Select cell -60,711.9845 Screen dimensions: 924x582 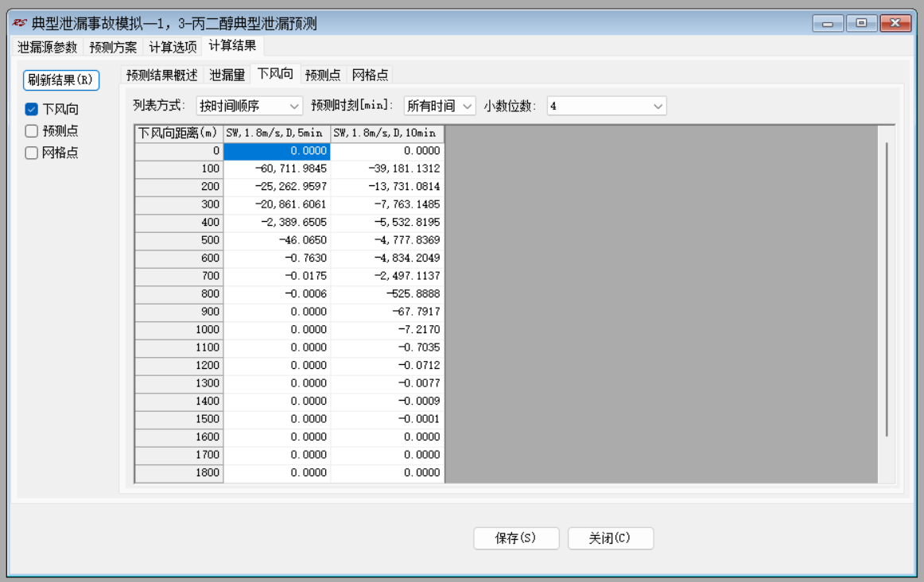pyautogui.click(x=277, y=169)
